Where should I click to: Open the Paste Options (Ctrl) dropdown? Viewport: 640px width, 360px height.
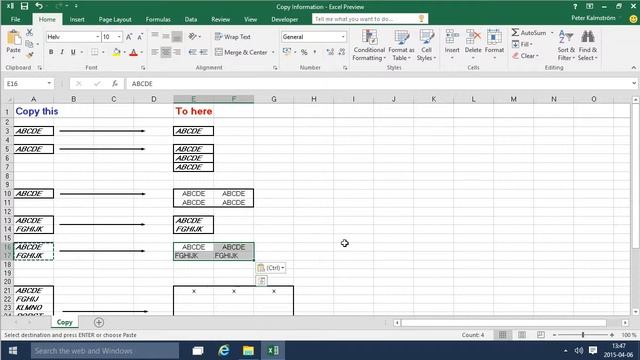pyautogui.click(x=271, y=268)
